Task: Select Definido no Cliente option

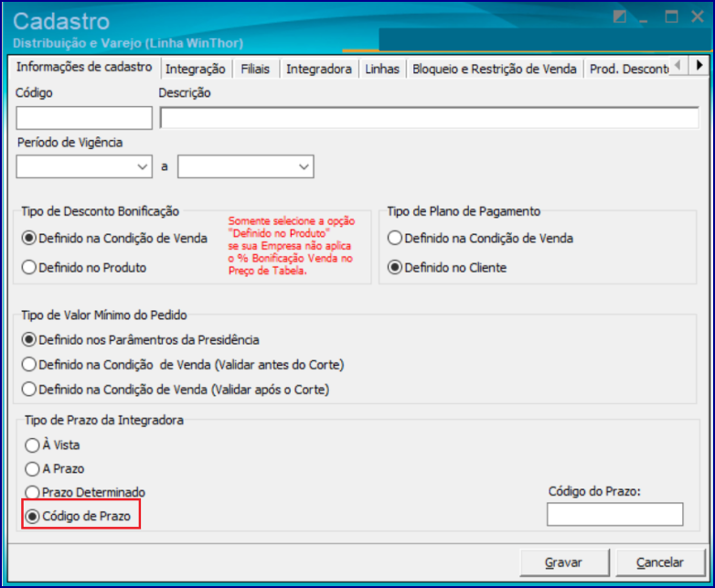Action: (447, 267)
